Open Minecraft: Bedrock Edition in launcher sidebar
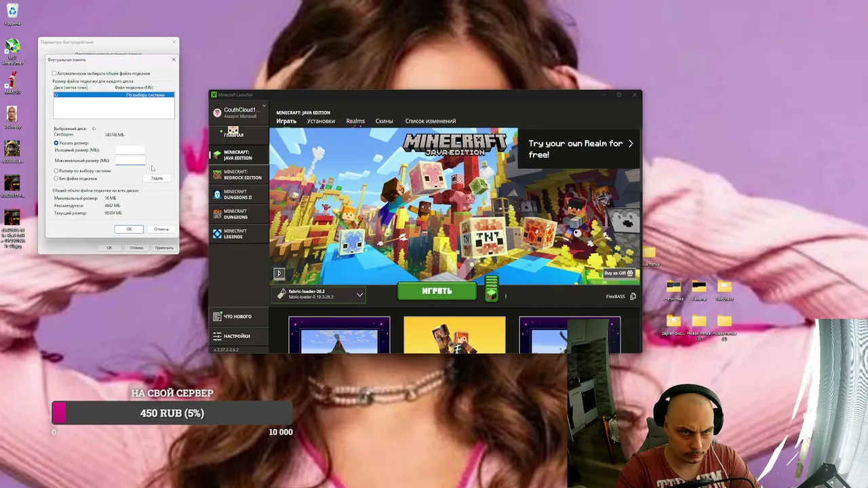The image size is (868, 488). coord(238,175)
